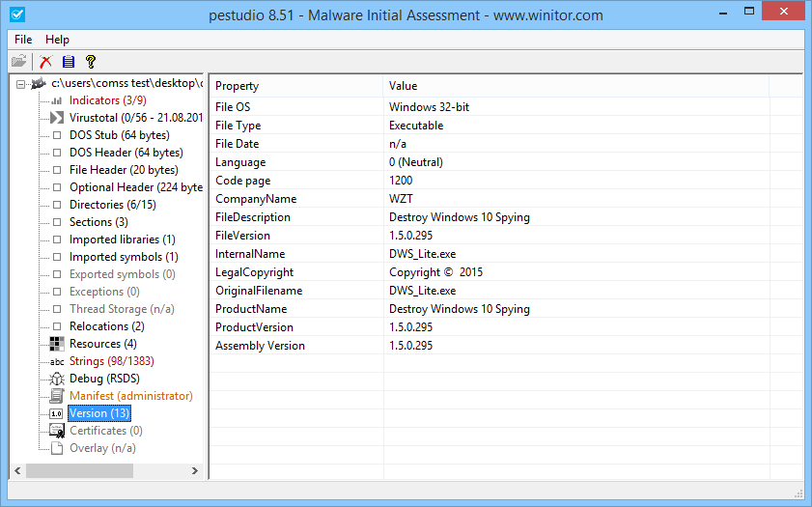Toggle the DOS Header checkbox

(x=57, y=153)
